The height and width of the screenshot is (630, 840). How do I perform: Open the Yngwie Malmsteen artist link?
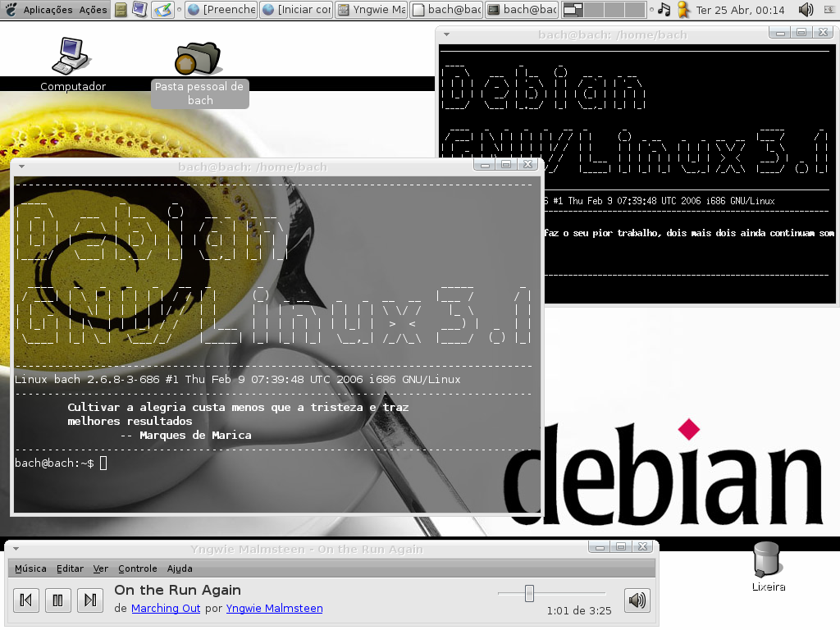[274, 609]
